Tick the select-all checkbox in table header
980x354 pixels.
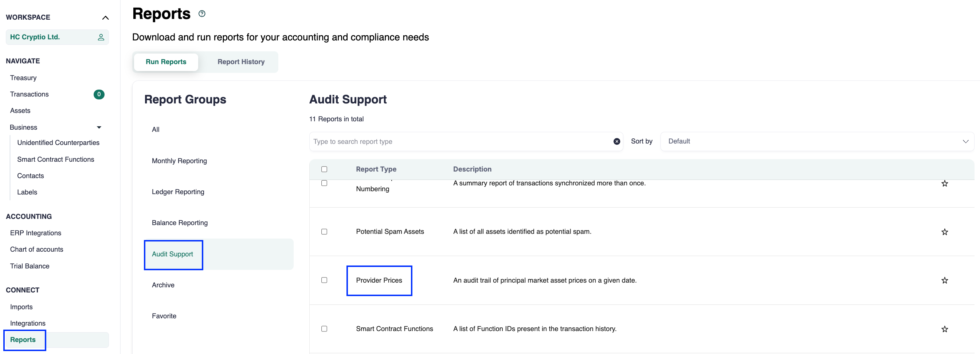[324, 169]
